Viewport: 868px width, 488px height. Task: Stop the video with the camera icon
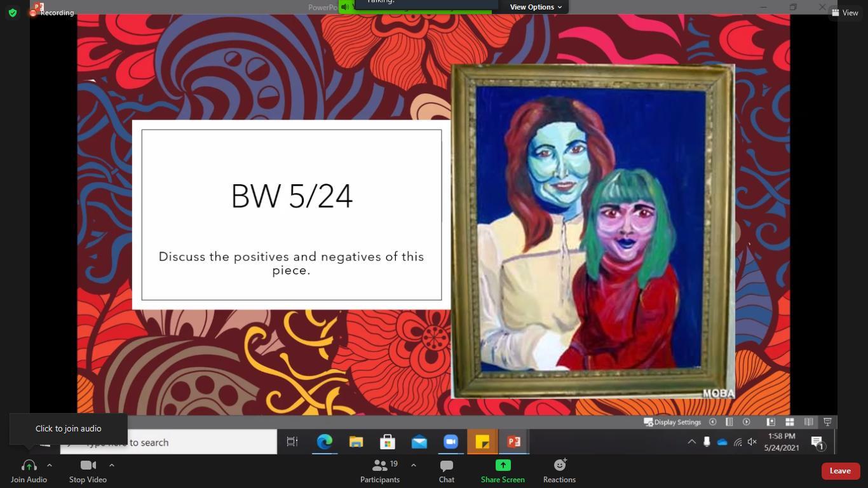tap(88, 466)
